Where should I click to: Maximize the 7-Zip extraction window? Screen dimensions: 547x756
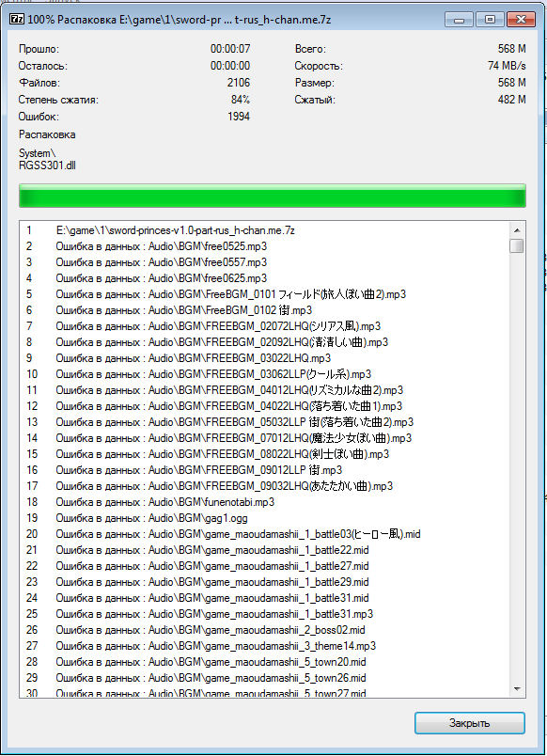click(490, 20)
